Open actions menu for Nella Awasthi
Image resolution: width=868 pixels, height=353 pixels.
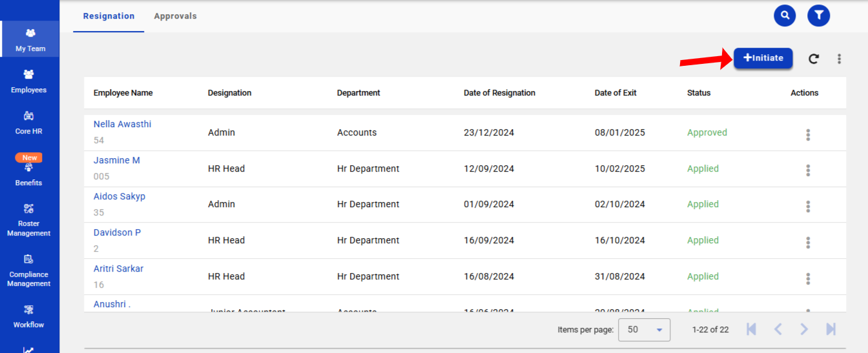tap(807, 135)
